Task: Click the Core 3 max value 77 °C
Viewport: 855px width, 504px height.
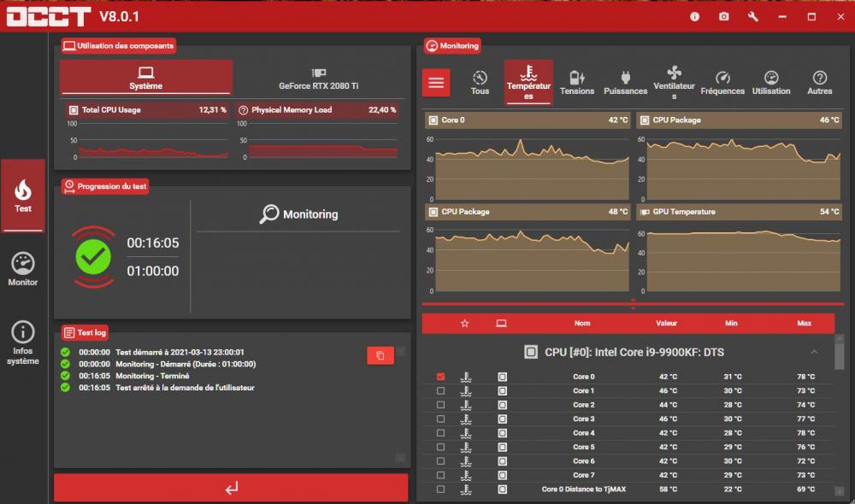Action: 805,419
